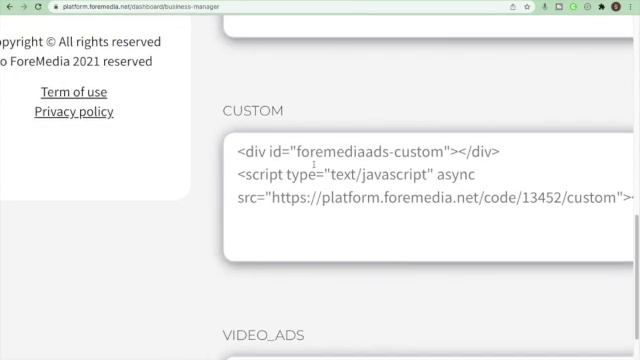Click the CUSTOM section heading
Image resolution: width=640 pixels, height=360 pixels.
click(x=253, y=111)
